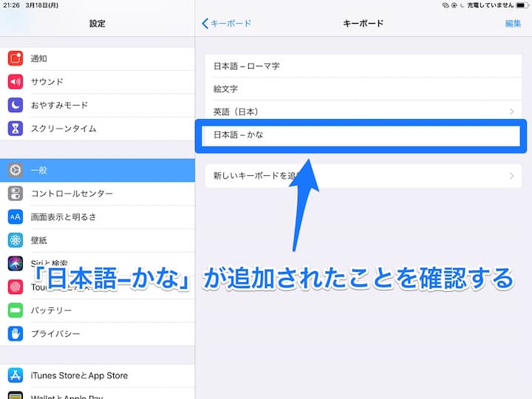Open プライバシー settings row
Screen dimensions: 532x399
(x=98, y=333)
